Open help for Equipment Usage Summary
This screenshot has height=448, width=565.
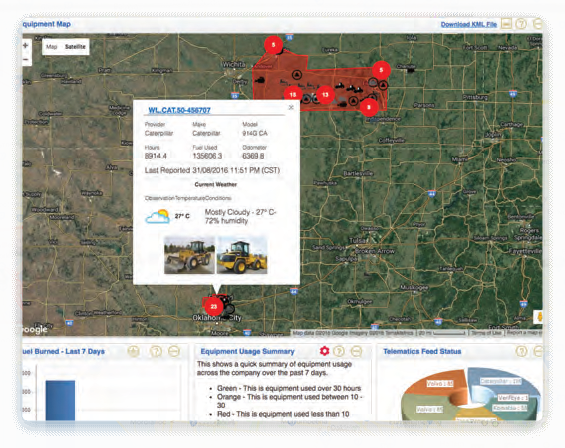[339, 351]
